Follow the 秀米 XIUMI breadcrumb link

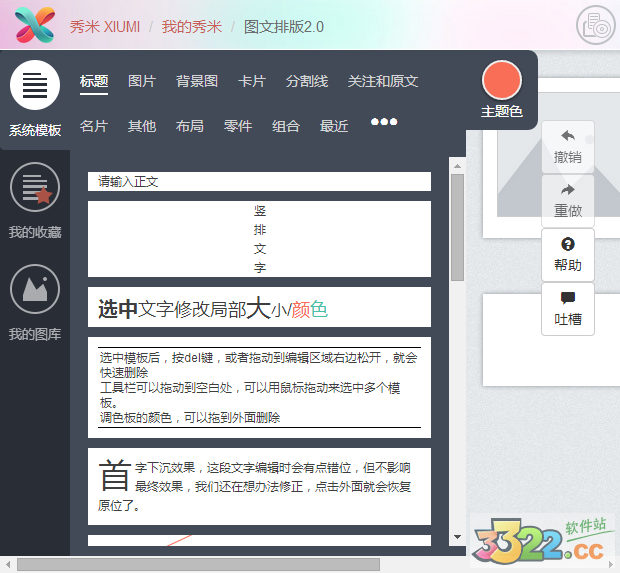click(x=105, y=27)
